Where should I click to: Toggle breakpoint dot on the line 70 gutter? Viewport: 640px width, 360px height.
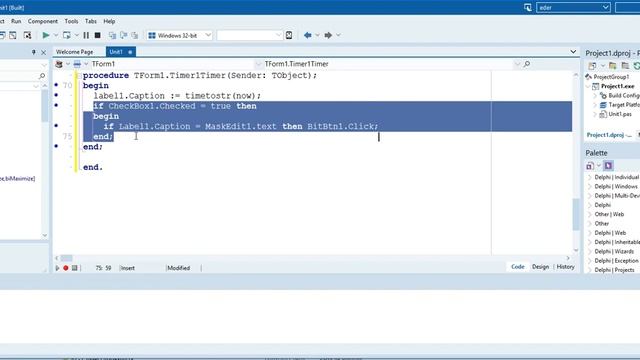pos(56,85)
